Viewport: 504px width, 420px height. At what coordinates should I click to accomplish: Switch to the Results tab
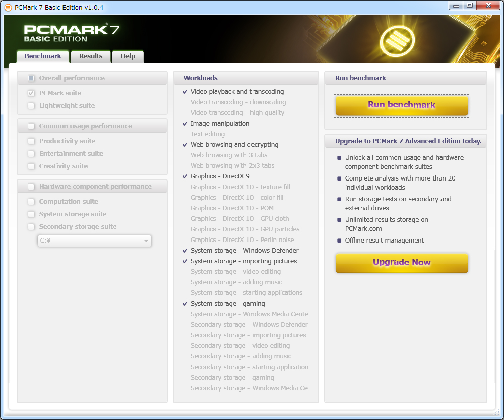click(91, 56)
